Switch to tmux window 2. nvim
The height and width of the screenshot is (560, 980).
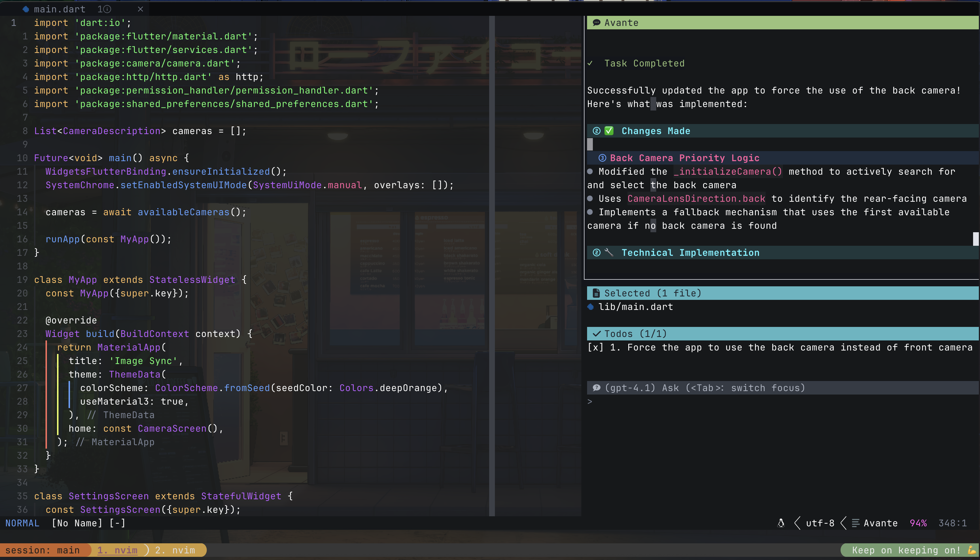[x=175, y=550]
